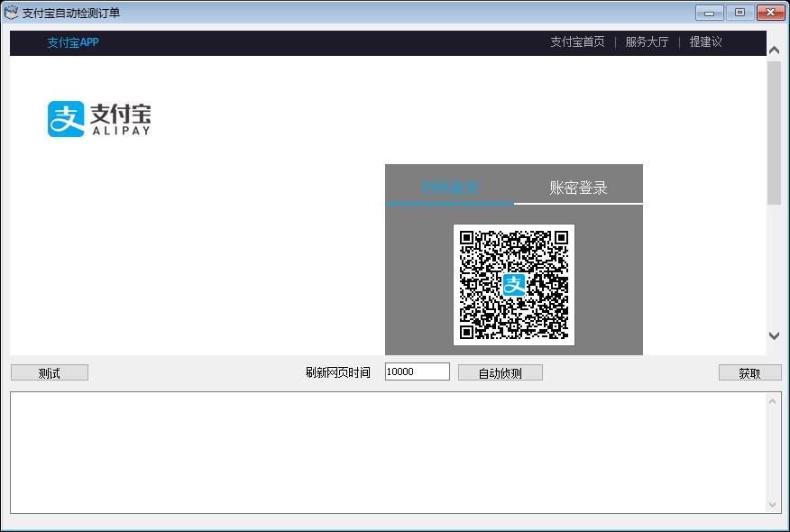Click the output area scroll down arrow
790x532 pixels.
click(773, 505)
